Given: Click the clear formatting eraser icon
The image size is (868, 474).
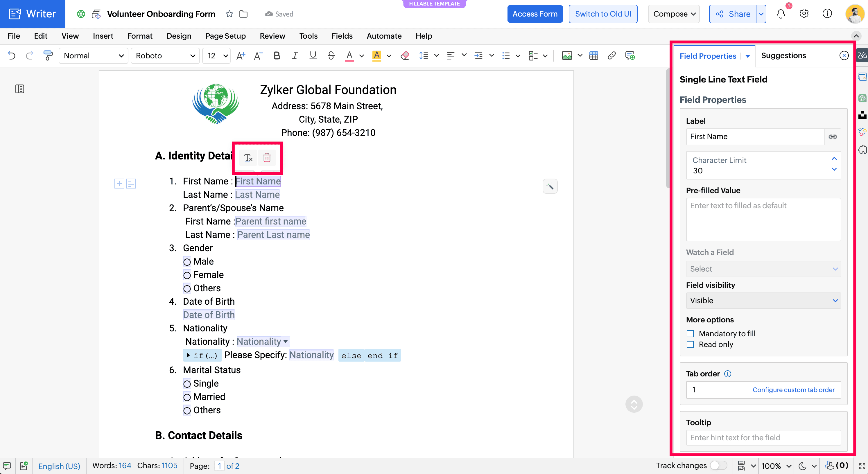Looking at the screenshot, I should [x=405, y=55].
